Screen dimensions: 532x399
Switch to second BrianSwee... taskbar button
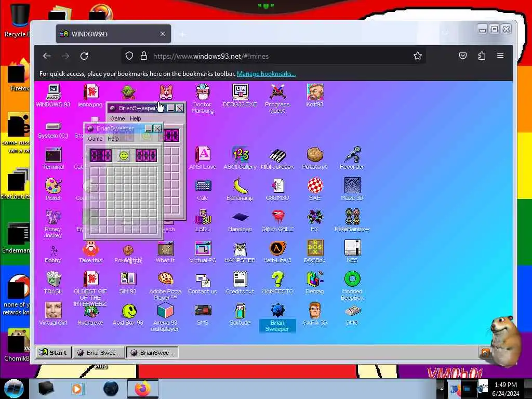[152, 353]
